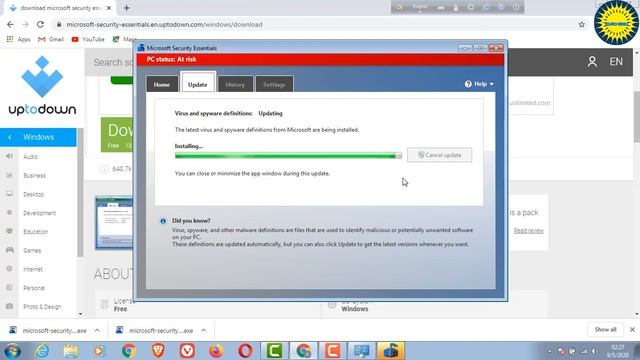Open the Photo & Design category

(x=42, y=307)
